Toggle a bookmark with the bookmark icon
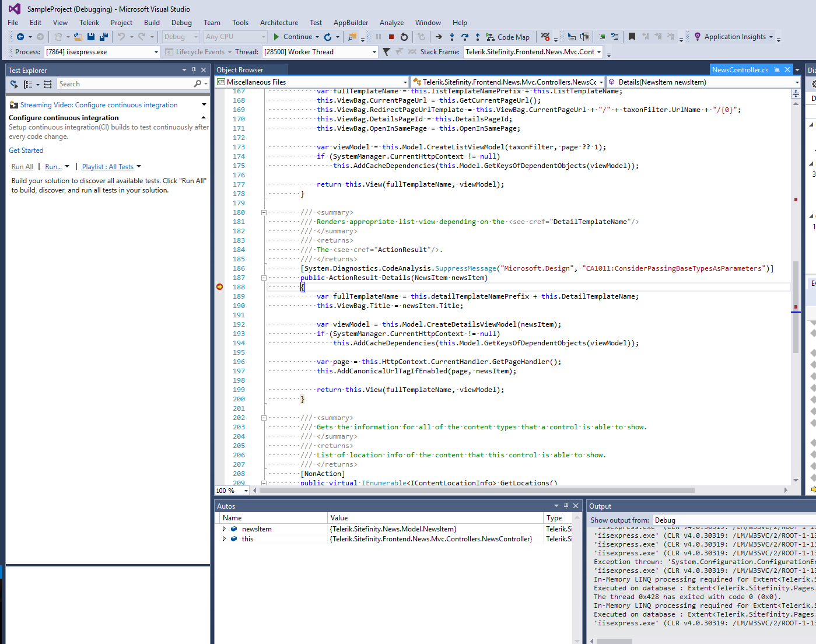 coord(632,37)
